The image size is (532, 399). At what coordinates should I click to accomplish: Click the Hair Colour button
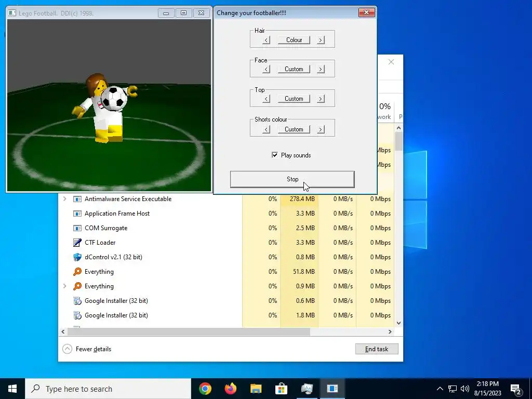point(294,40)
